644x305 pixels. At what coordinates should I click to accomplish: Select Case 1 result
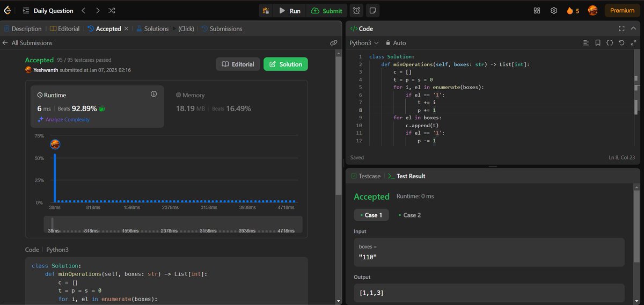coord(370,215)
